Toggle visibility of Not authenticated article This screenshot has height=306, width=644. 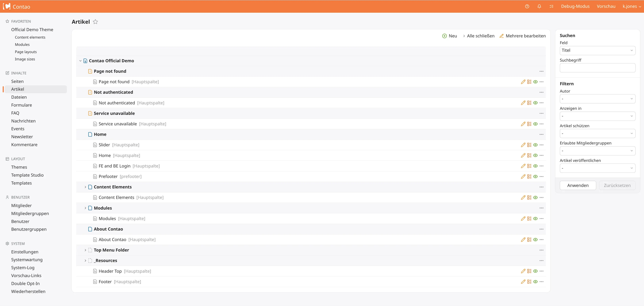pyautogui.click(x=535, y=103)
